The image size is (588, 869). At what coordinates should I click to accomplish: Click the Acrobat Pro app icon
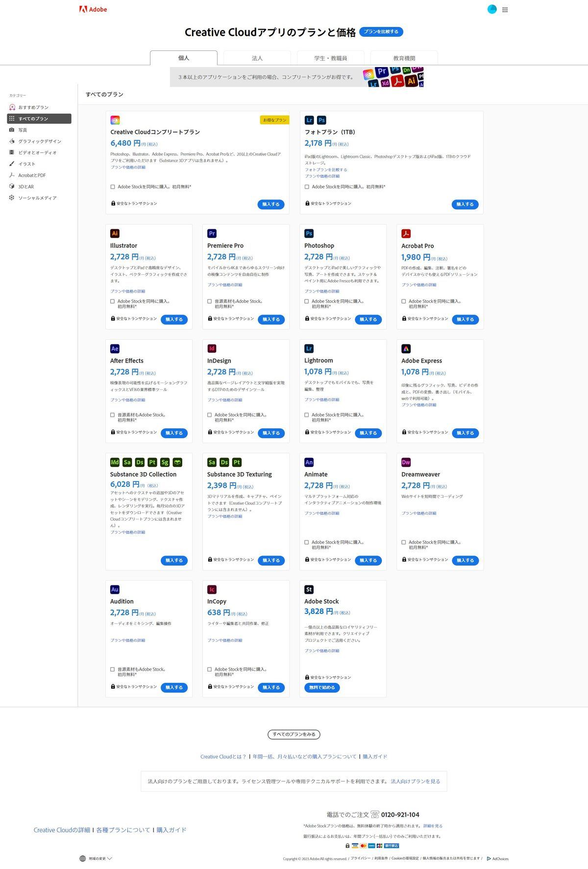pos(406,234)
